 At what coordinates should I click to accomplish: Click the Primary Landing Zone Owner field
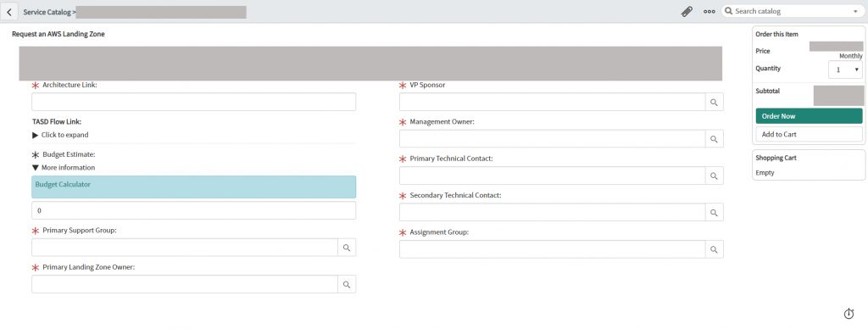tap(185, 284)
